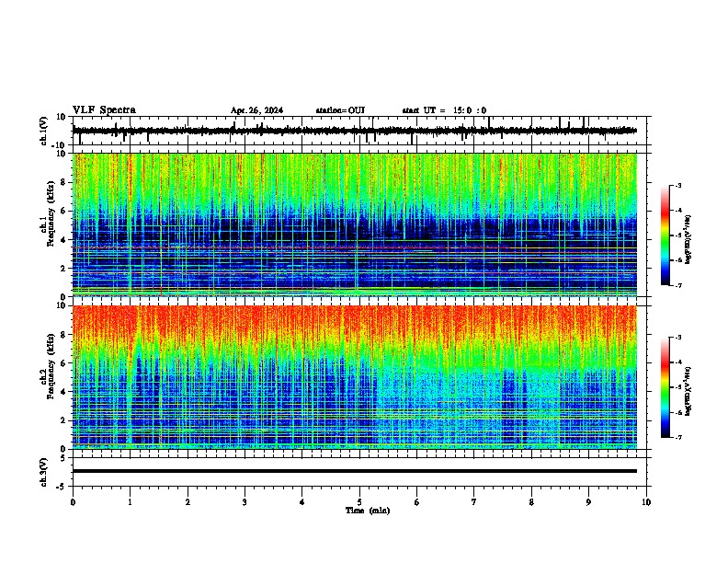
Task: Click the ch.2 spectrogram plot
Action: click(x=355, y=377)
